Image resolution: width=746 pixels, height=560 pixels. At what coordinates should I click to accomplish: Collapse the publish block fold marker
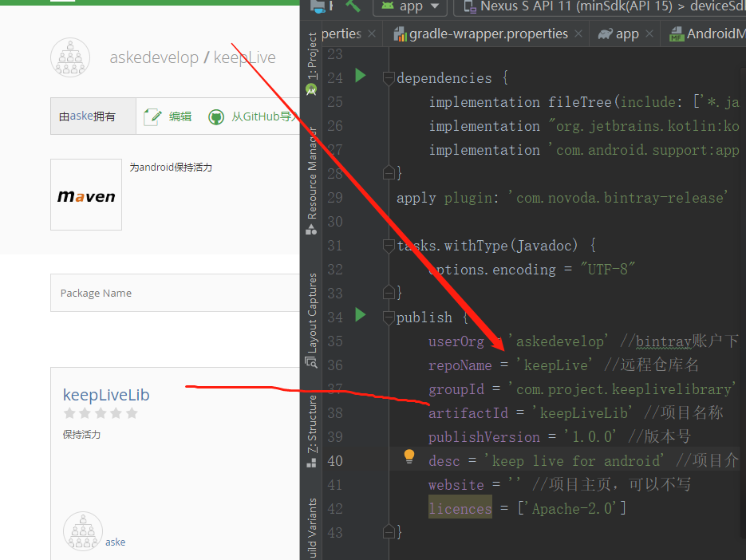pyautogui.click(x=389, y=317)
